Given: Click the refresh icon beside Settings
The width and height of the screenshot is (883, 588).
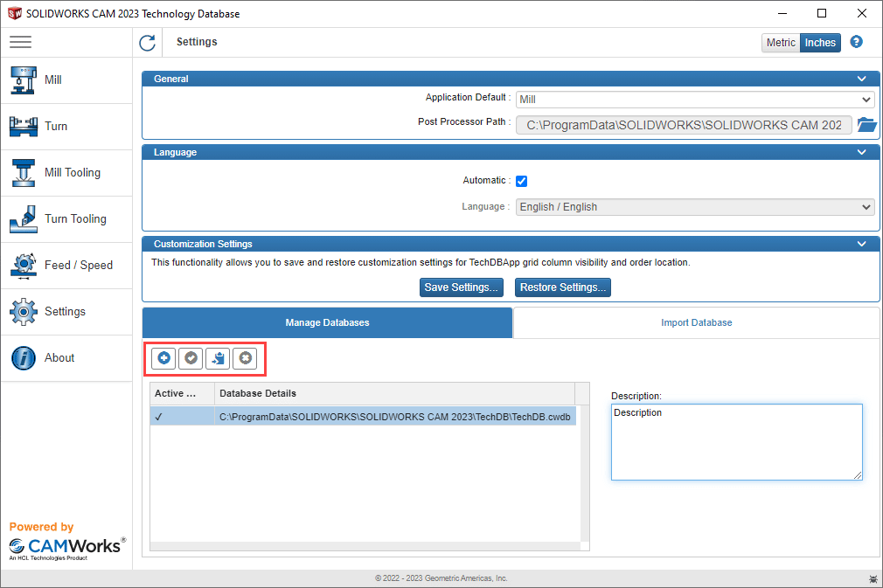Looking at the screenshot, I should (x=148, y=43).
